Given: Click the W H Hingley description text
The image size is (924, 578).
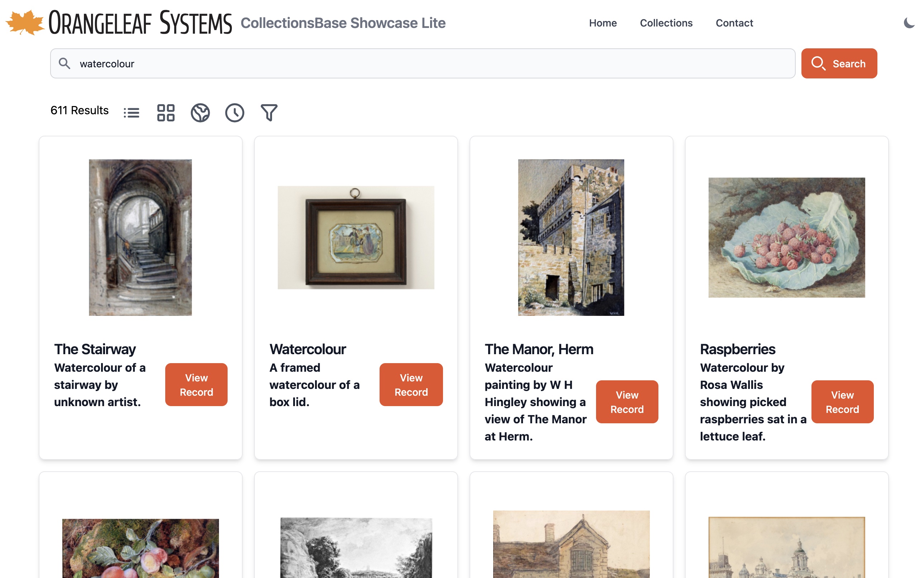Looking at the screenshot, I should [x=535, y=402].
